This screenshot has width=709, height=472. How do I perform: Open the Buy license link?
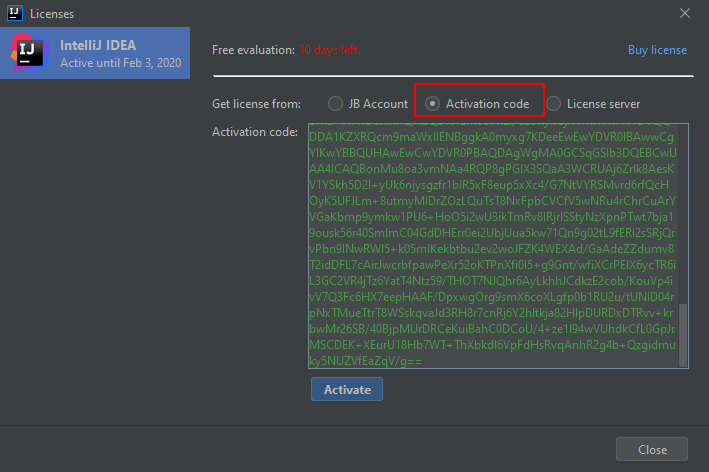click(x=657, y=50)
